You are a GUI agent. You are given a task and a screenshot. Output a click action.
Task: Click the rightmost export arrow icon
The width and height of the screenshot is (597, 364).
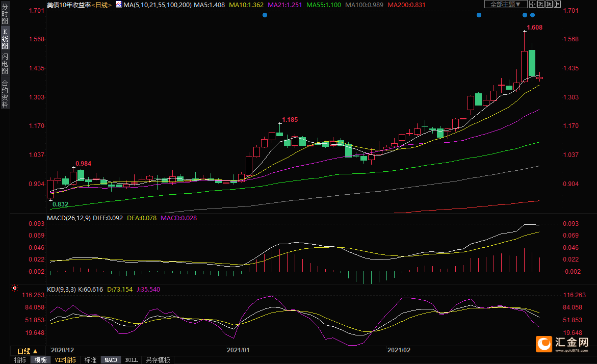557,4
